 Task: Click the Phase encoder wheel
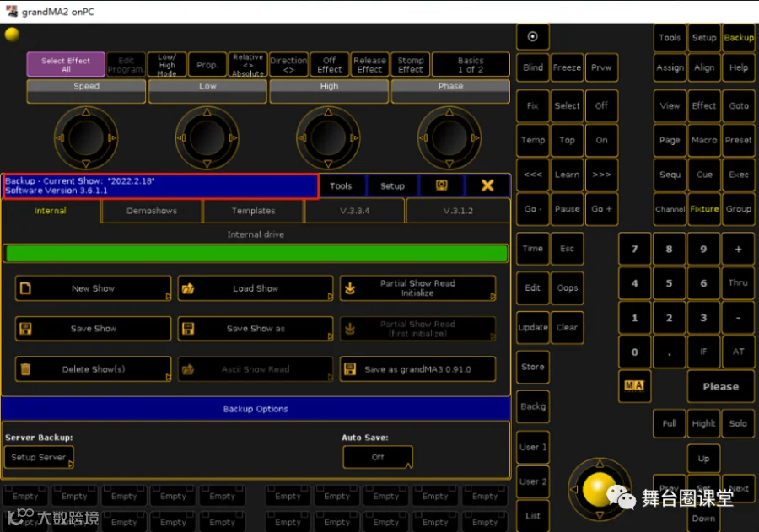point(449,138)
